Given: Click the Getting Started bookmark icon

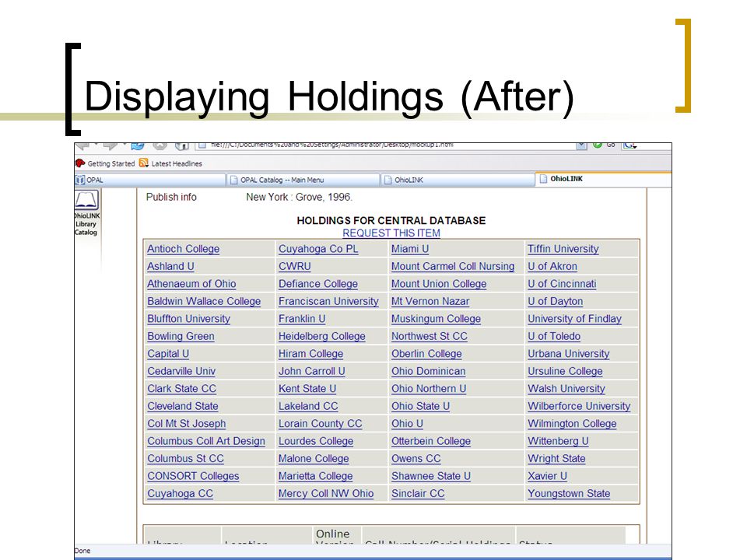Looking at the screenshot, I should (80, 163).
